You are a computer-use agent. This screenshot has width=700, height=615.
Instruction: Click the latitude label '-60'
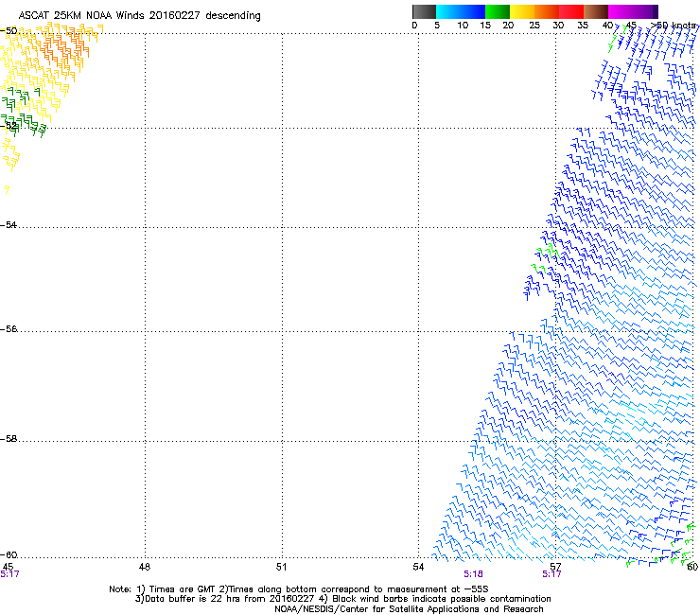[9, 554]
